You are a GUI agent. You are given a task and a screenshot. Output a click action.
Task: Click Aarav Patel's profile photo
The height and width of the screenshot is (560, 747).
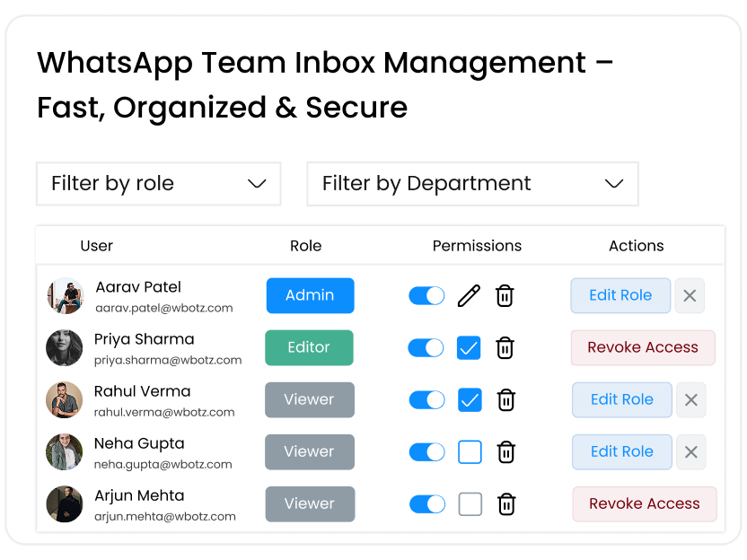[66, 296]
